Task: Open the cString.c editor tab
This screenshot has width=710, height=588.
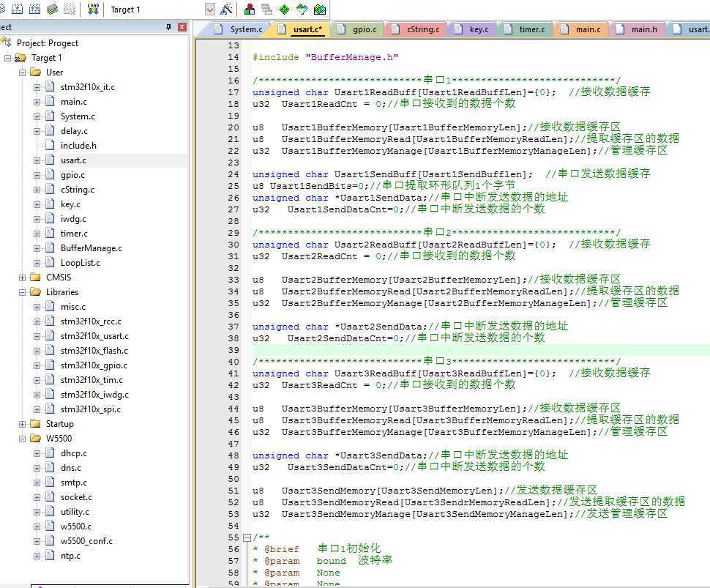Action: click(x=416, y=29)
